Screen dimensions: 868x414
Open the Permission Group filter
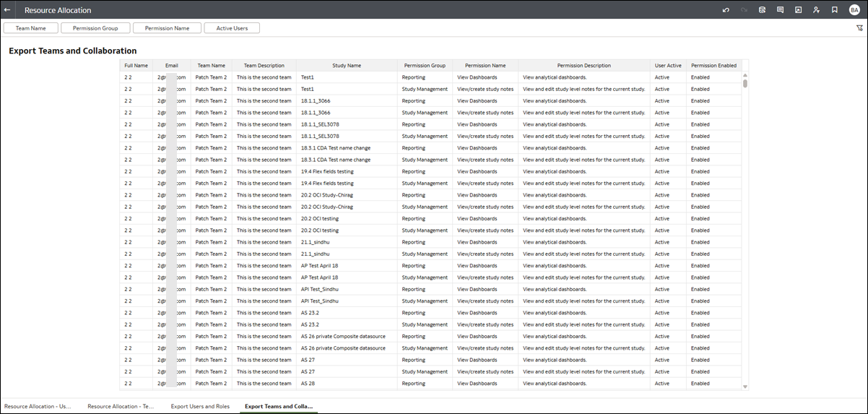point(95,28)
